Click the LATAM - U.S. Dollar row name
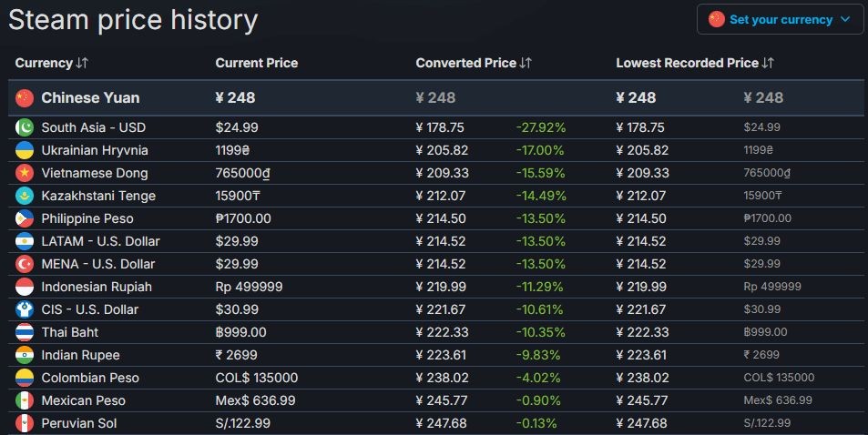The width and height of the screenshot is (868, 435). (100, 241)
